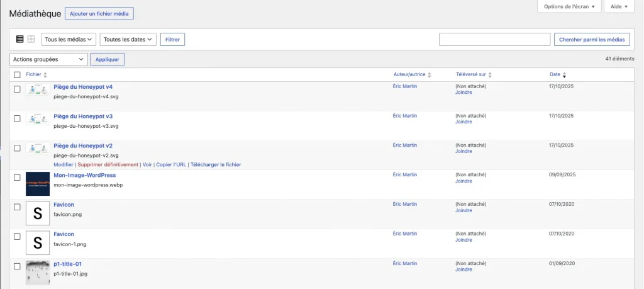Click Copier l'URL under Honeypot v2
This screenshot has width=644, height=289.
[171, 164]
